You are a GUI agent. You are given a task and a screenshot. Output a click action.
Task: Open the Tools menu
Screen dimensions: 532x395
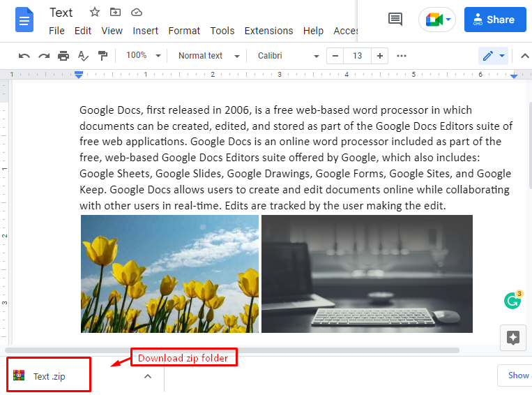(222, 31)
